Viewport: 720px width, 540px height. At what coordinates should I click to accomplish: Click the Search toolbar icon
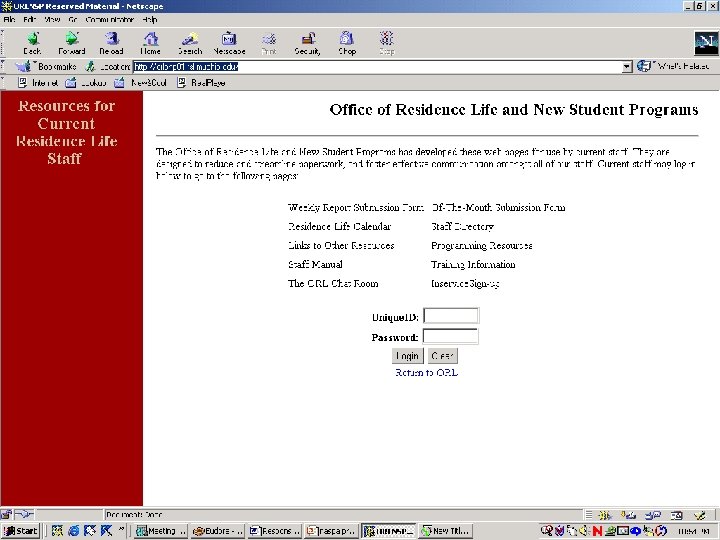[x=190, y=43]
